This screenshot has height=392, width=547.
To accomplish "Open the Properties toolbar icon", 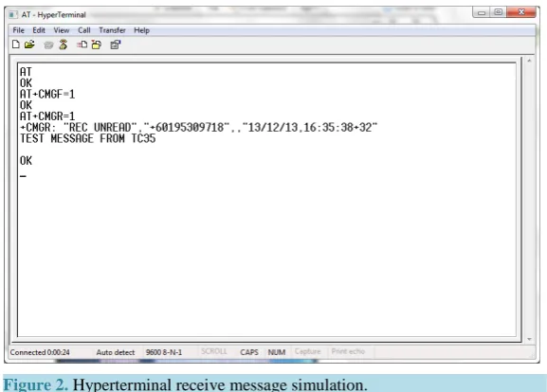I will pyautogui.click(x=115, y=45).
